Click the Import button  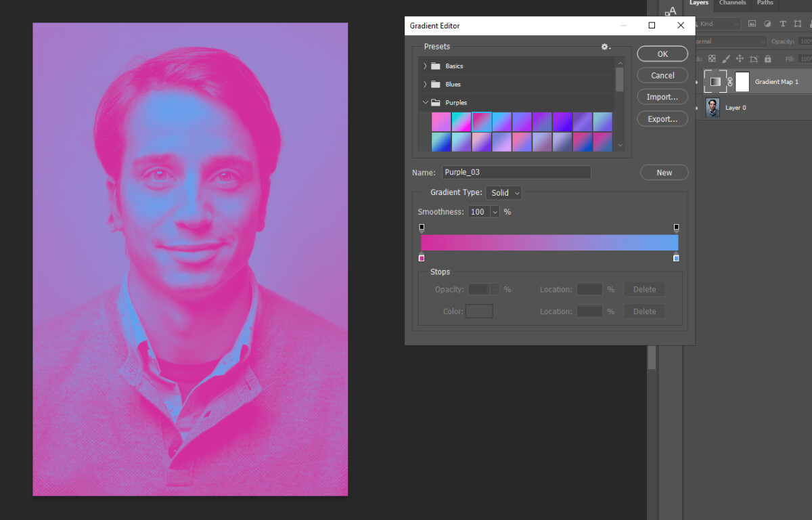point(662,97)
